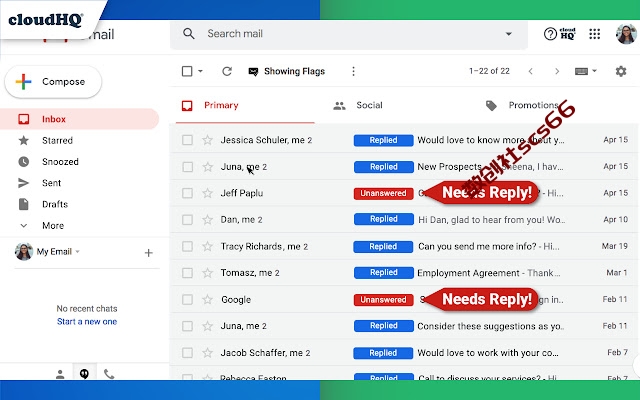Image resolution: width=640 pixels, height=400 pixels.
Task: Click the Showing Flags button
Action: [x=287, y=71]
